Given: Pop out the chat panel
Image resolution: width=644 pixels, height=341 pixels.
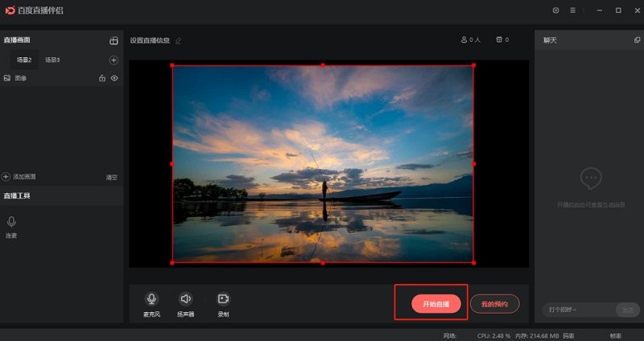Looking at the screenshot, I should point(638,39).
